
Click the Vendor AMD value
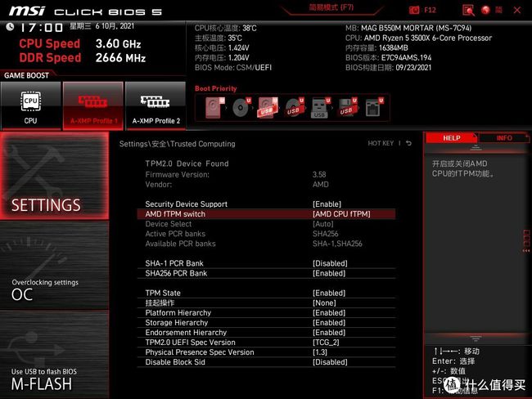(x=321, y=185)
